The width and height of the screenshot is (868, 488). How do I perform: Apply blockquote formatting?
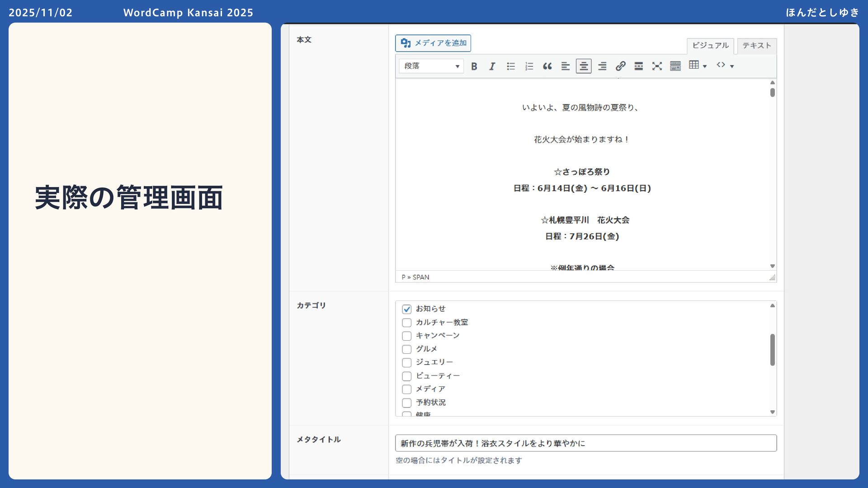(x=547, y=66)
